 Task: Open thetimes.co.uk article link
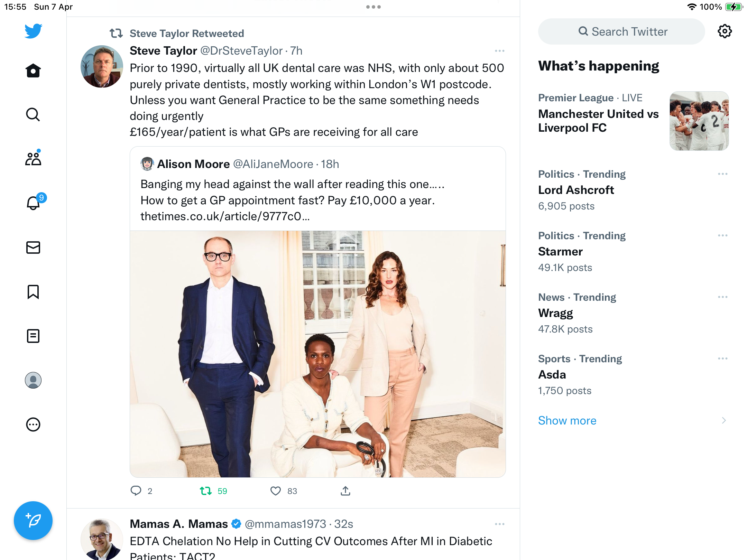(x=225, y=216)
